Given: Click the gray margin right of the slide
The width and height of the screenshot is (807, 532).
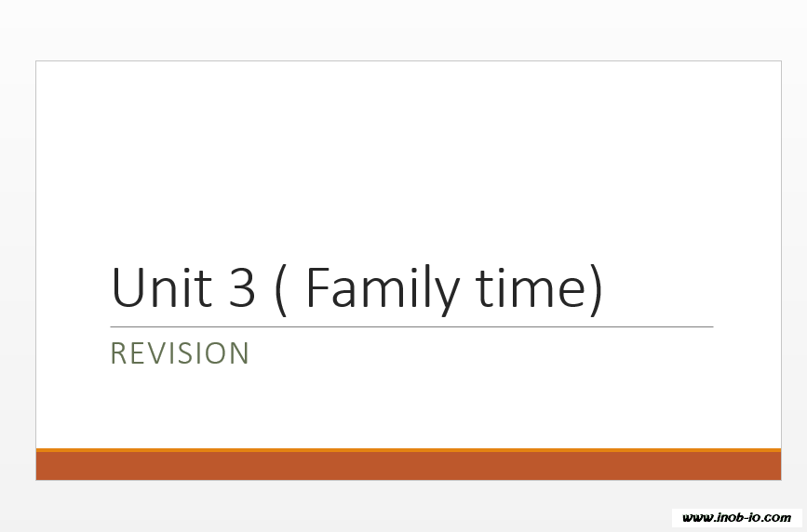Looking at the screenshot, I should 794,270.
